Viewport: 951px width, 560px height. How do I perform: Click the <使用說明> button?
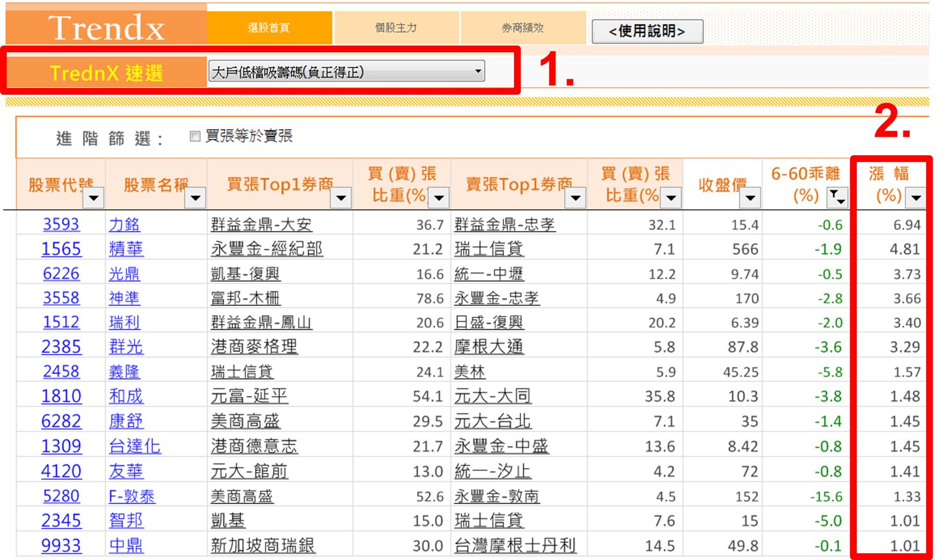[647, 32]
